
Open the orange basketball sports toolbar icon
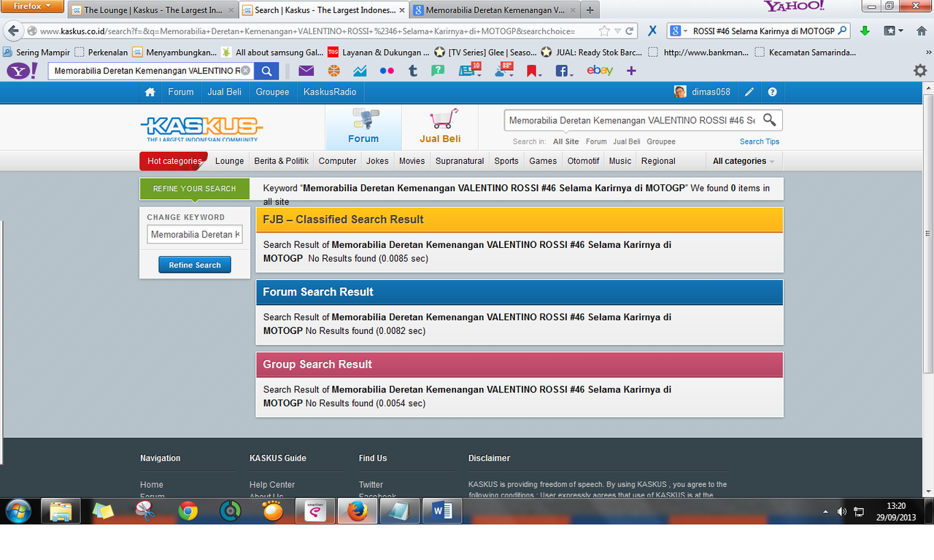(333, 71)
